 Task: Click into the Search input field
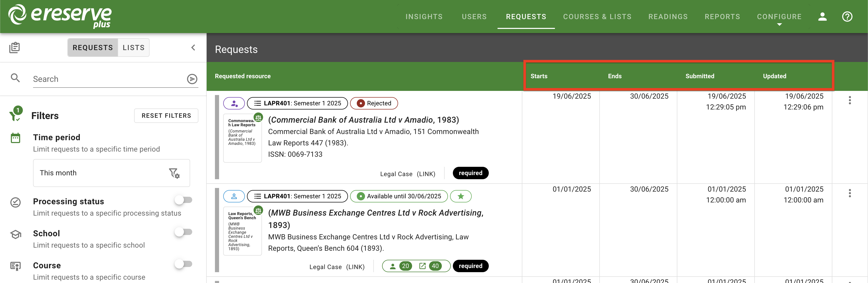click(x=108, y=79)
